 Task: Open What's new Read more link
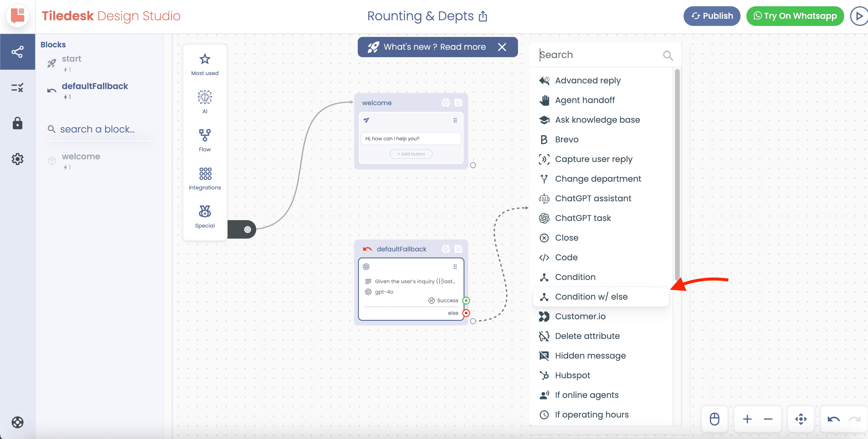point(434,47)
